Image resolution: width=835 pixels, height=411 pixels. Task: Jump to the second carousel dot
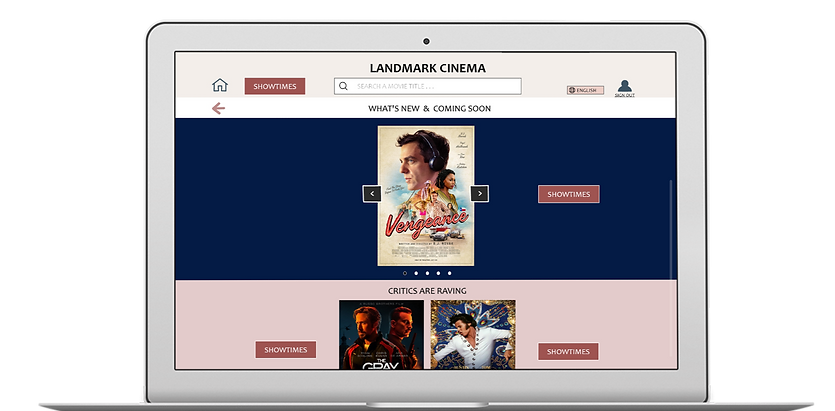[x=416, y=273]
